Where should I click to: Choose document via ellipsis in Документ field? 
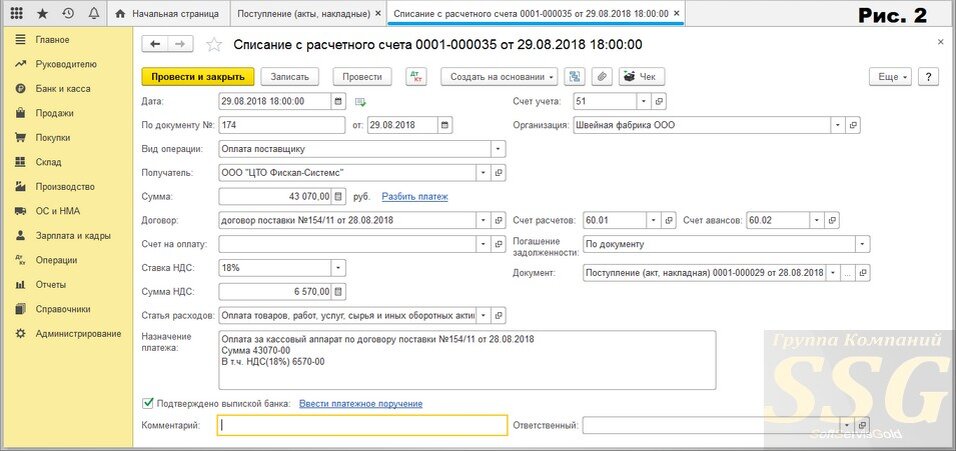(847, 273)
